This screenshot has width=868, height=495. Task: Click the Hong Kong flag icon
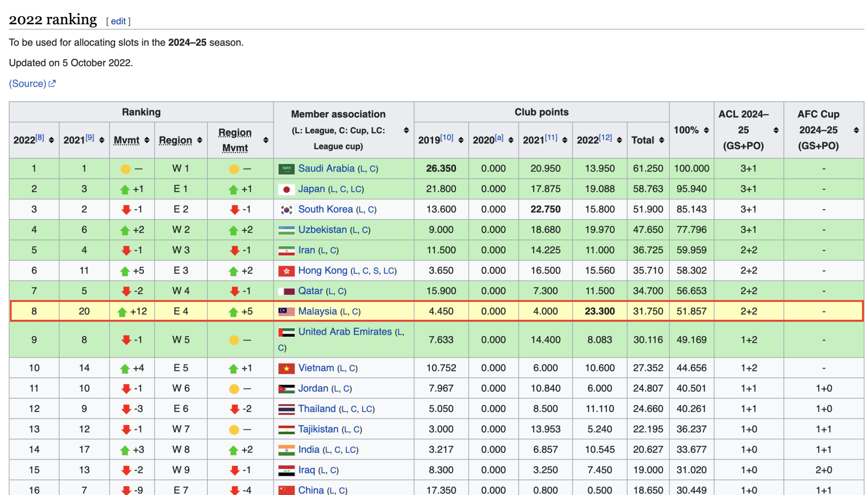point(286,271)
